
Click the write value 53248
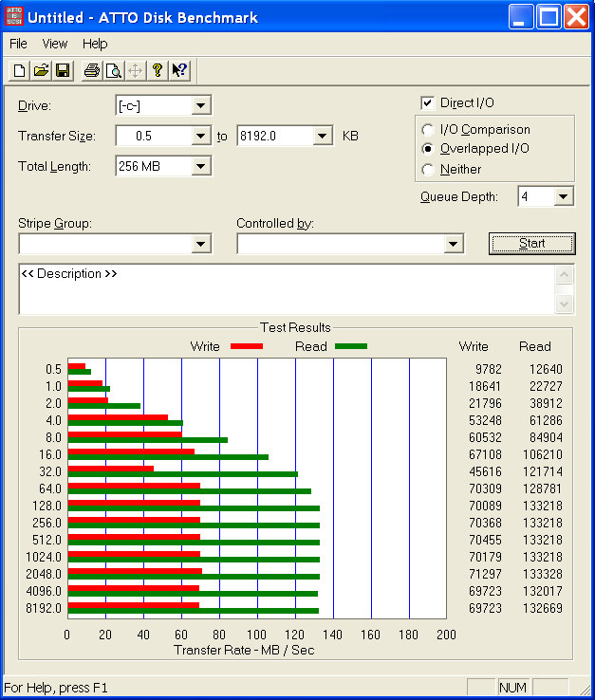pos(485,420)
